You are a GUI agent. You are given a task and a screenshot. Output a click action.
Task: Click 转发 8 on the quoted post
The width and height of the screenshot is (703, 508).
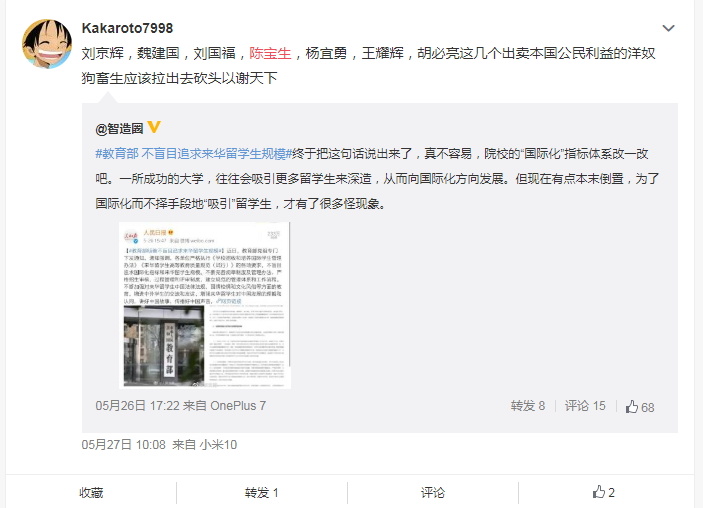[528, 406]
